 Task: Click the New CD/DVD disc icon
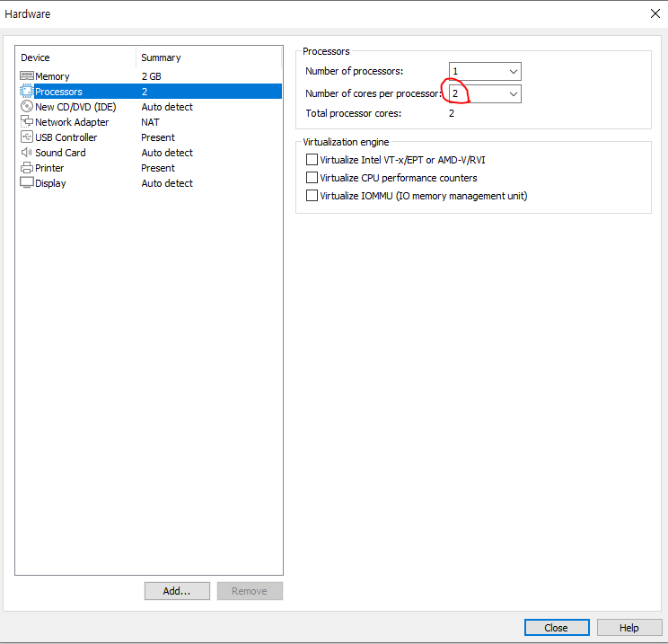point(26,106)
